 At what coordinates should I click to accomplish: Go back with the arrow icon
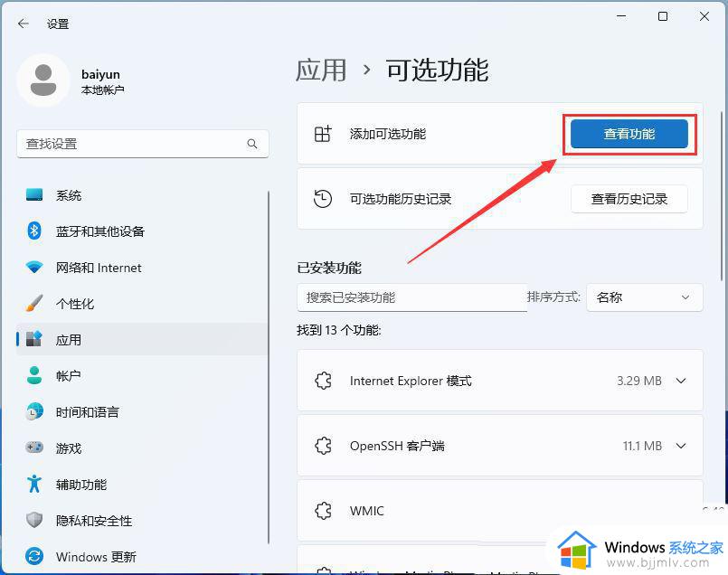click(23, 24)
